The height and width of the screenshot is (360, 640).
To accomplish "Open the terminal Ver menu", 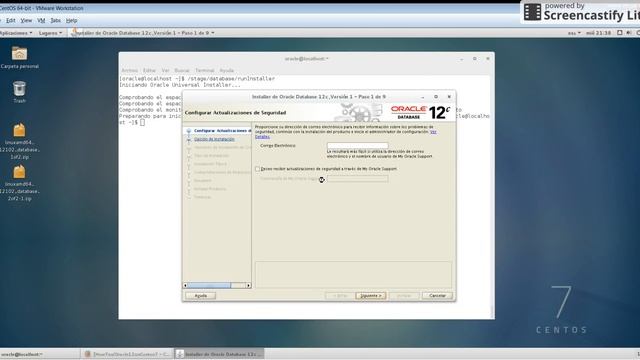I will 165,70.
